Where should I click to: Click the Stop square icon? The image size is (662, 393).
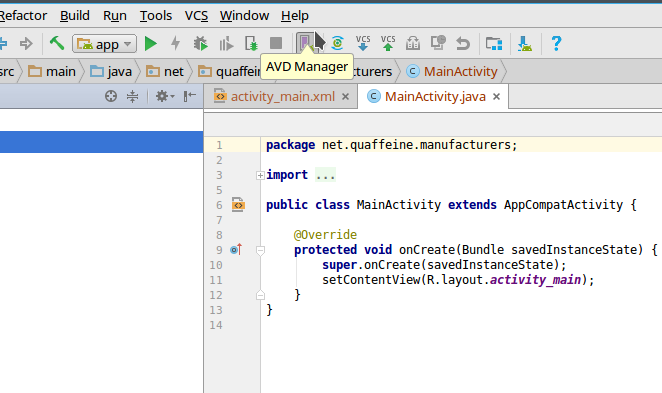(x=276, y=43)
